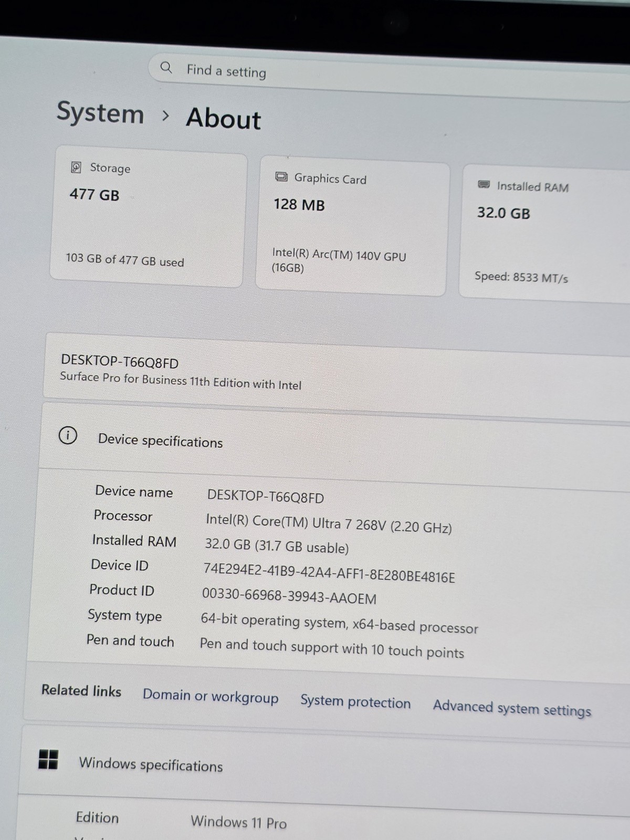Select the System type 64-bit value

339,623
